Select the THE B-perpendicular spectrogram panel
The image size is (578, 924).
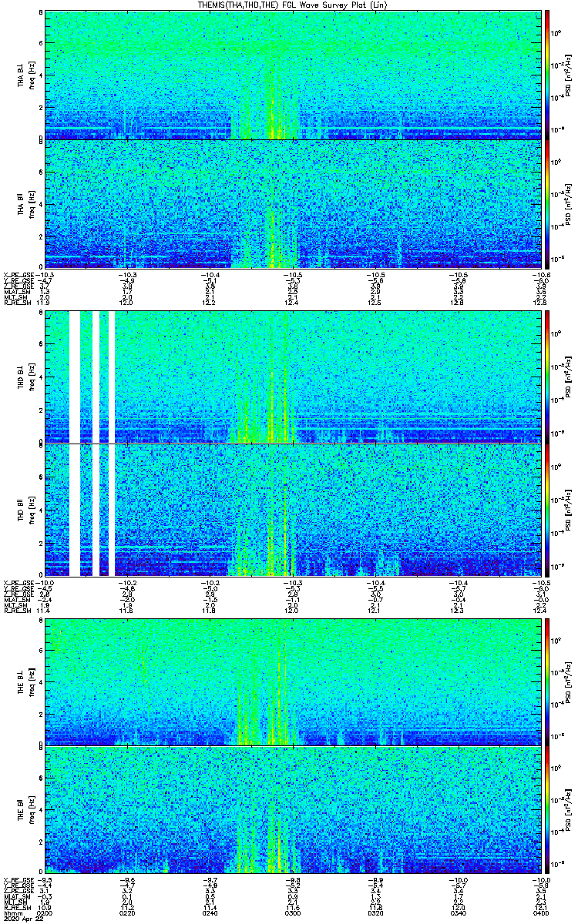coord(293,681)
